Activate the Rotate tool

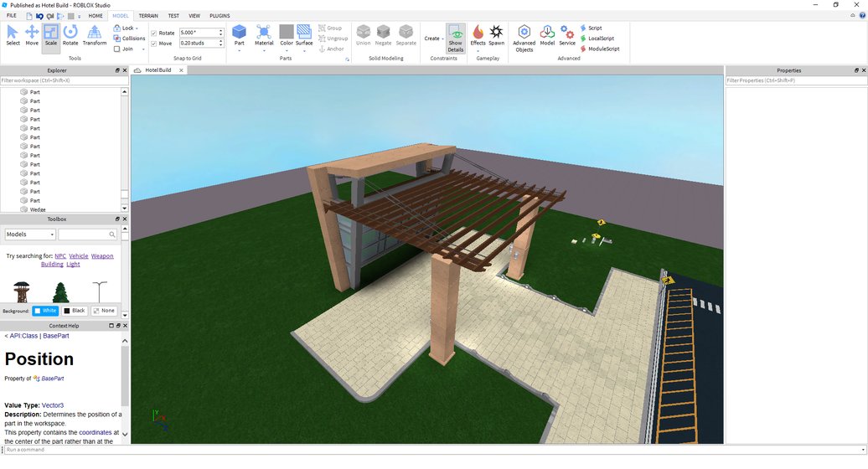tap(70, 35)
